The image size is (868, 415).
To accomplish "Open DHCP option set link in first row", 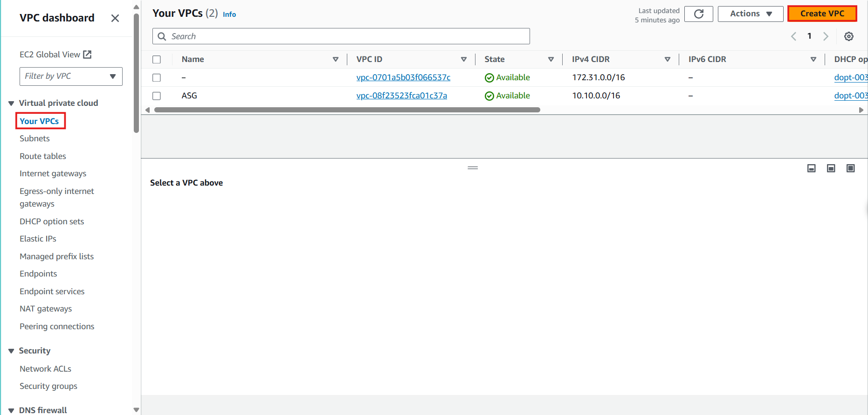I will pyautogui.click(x=851, y=77).
